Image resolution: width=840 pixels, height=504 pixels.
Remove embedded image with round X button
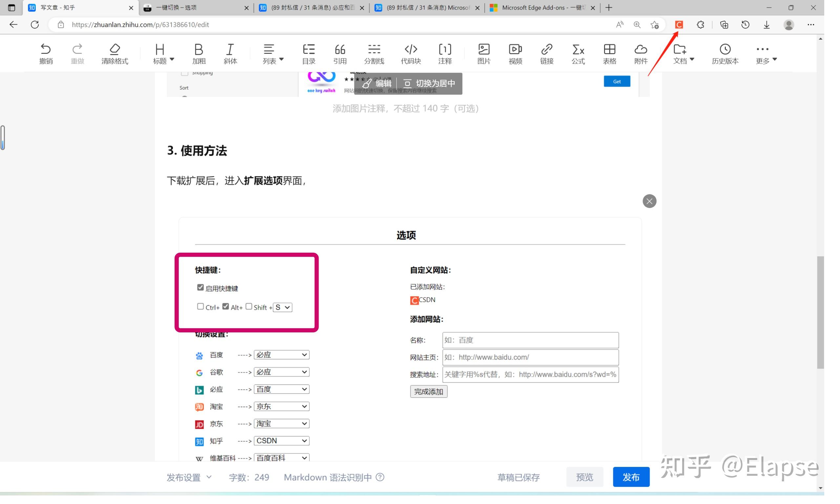649,201
